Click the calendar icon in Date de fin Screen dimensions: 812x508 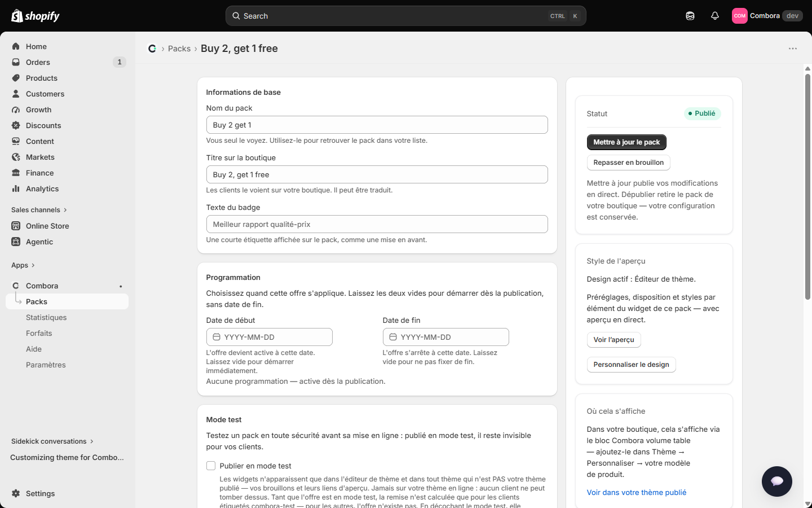pyautogui.click(x=393, y=337)
